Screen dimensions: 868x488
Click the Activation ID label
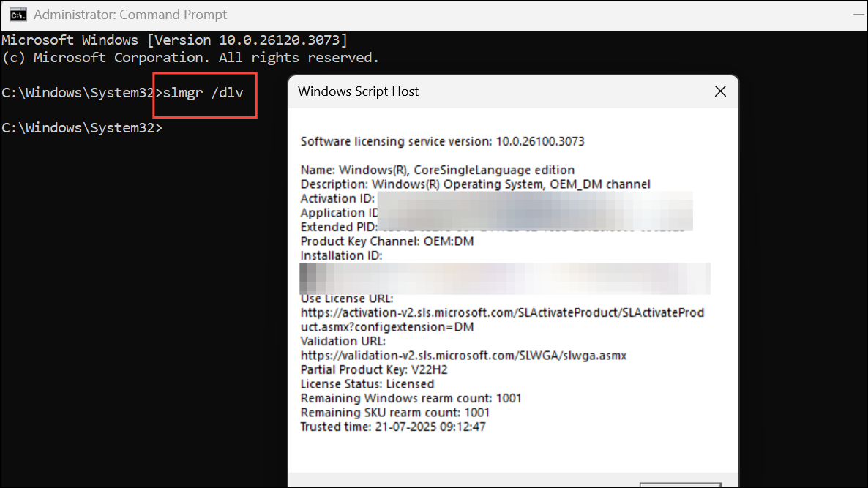[x=337, y=198]
